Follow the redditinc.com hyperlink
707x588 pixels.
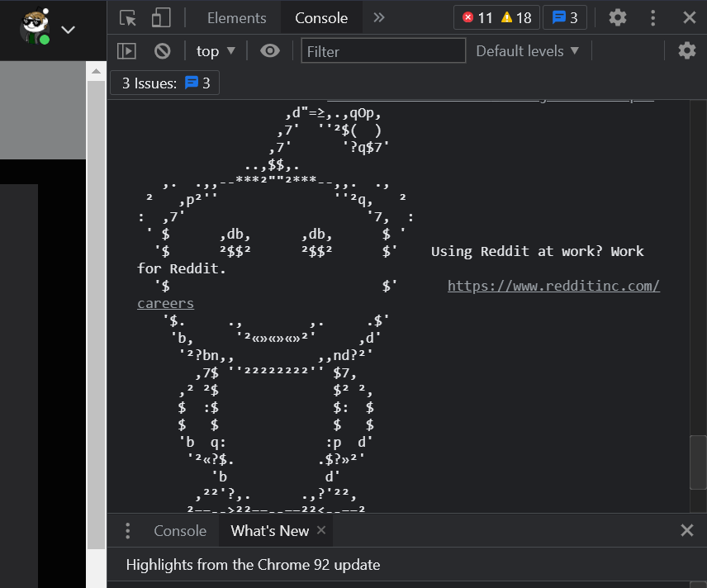click(553, 286)
